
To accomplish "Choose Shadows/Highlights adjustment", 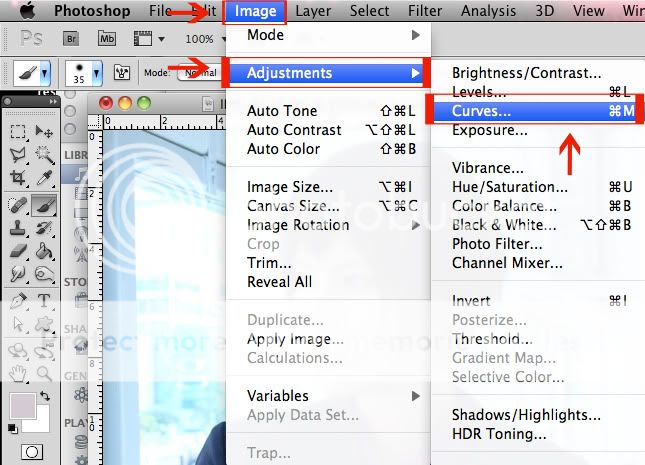I will tap(539, 415).
